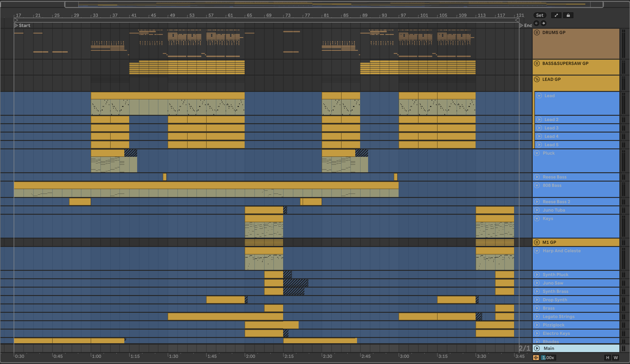Click the H optimize height button
The width and height of the screenshot is (630, 364).
point(607,358)
